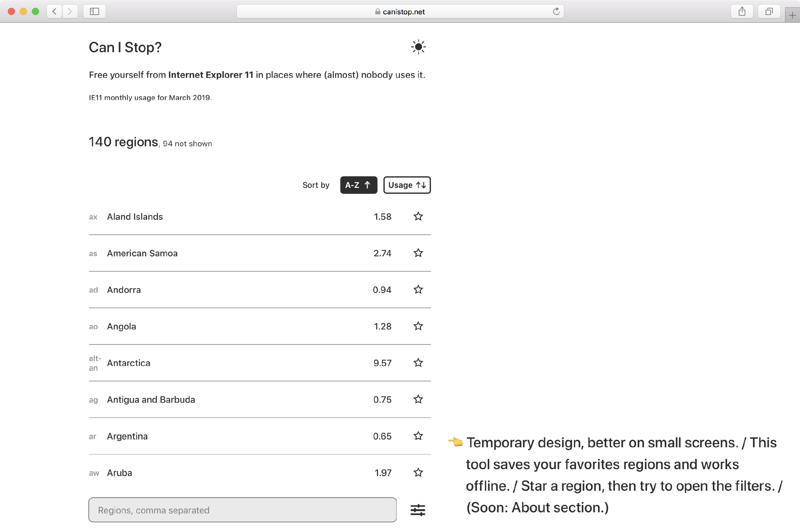This screenshot has height=532, width=800.
Task: Click the alt-an region code
Action: click(x=95, y=363)
